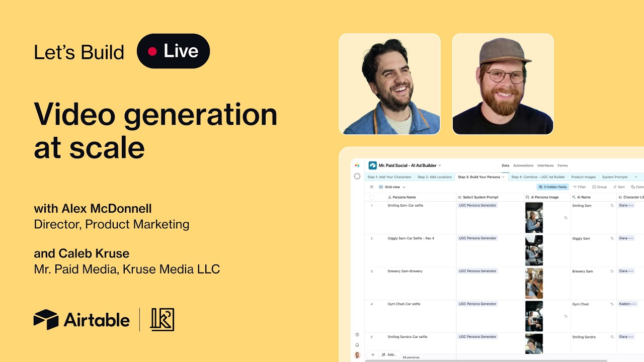Click the Mr. Paid Social base icon
644x362 pixels.
(x=373, y=165)
